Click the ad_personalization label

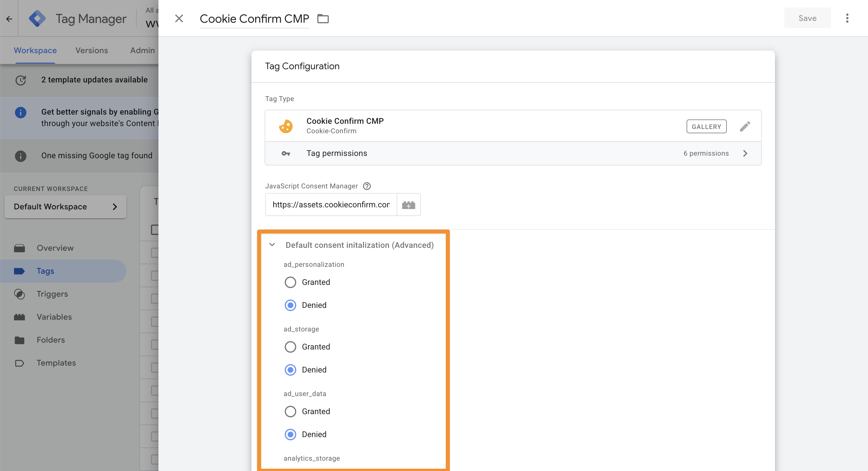314,264
